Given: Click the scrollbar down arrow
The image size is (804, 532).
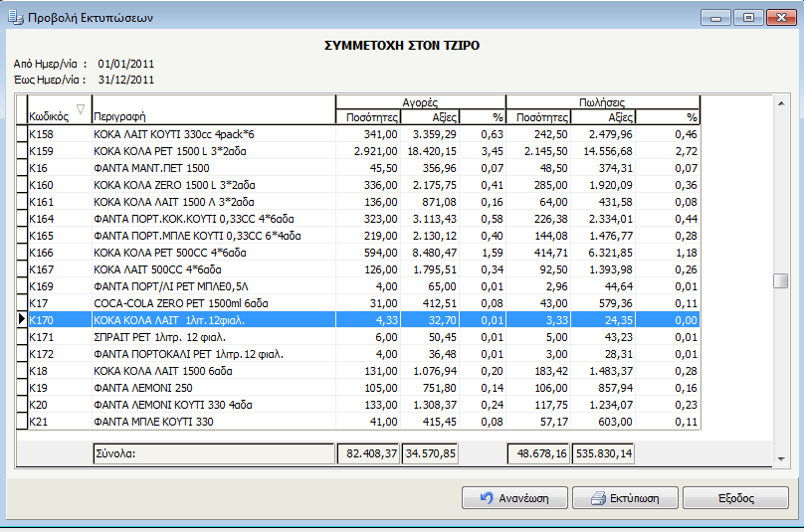Looking at the screenshot, I should [781, 458].
